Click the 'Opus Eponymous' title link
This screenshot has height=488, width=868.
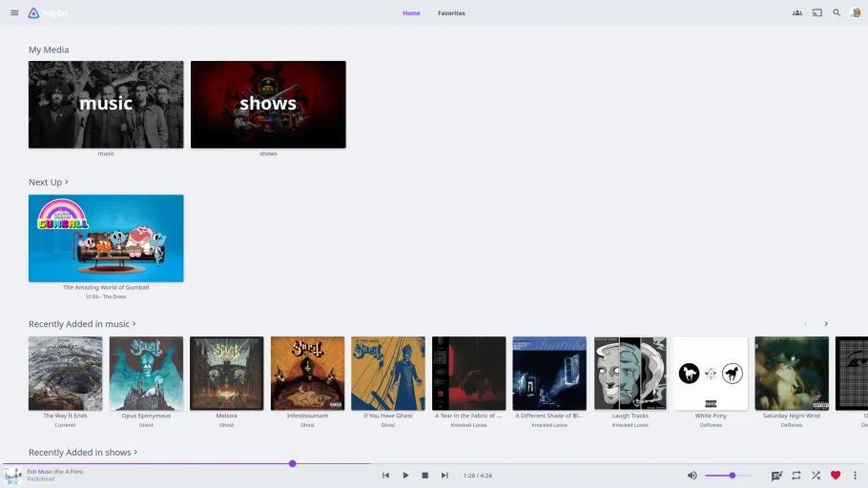[146, 416]
